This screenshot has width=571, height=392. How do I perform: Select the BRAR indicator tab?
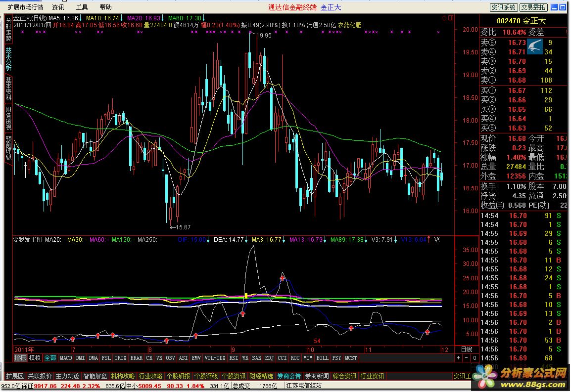click(137, 358)
